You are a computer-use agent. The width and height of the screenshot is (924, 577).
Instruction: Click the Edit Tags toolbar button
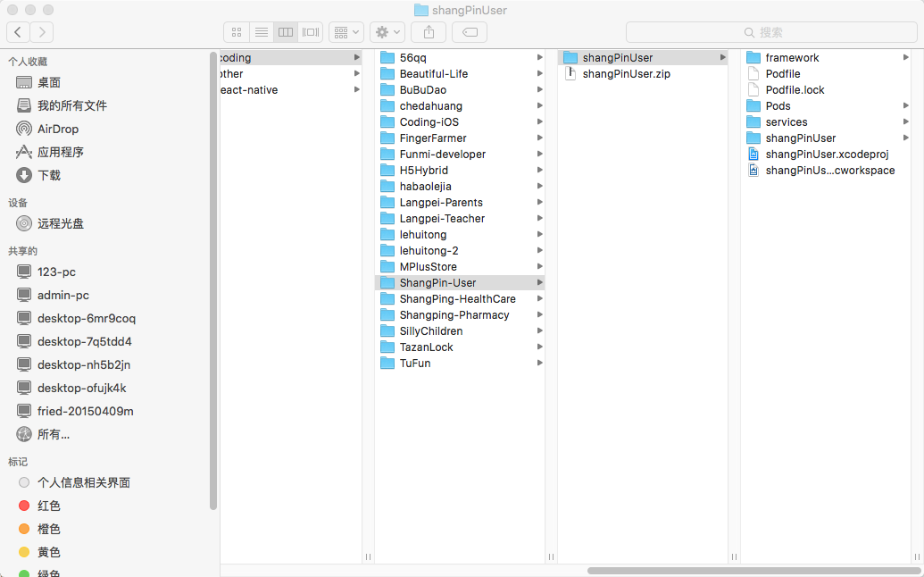tap(470, 32)
